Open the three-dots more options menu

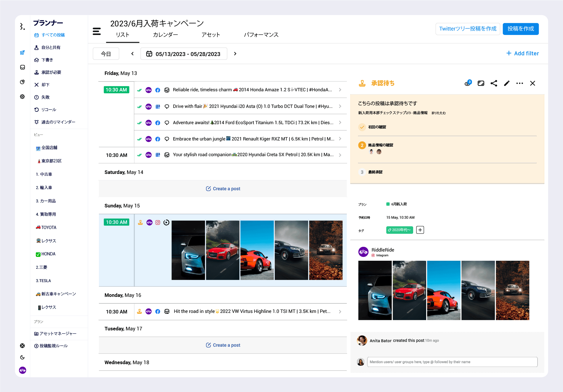(x=519, y=83)
